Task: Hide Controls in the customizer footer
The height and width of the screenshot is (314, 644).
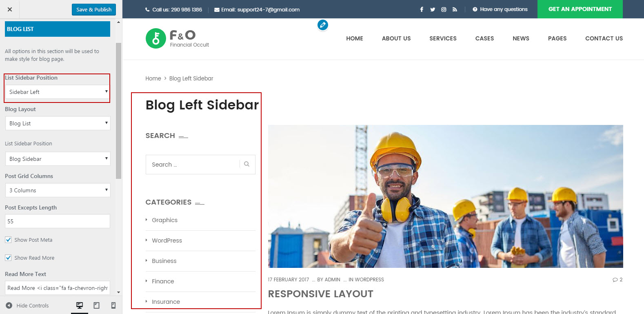Action: (x=27, y=305)
